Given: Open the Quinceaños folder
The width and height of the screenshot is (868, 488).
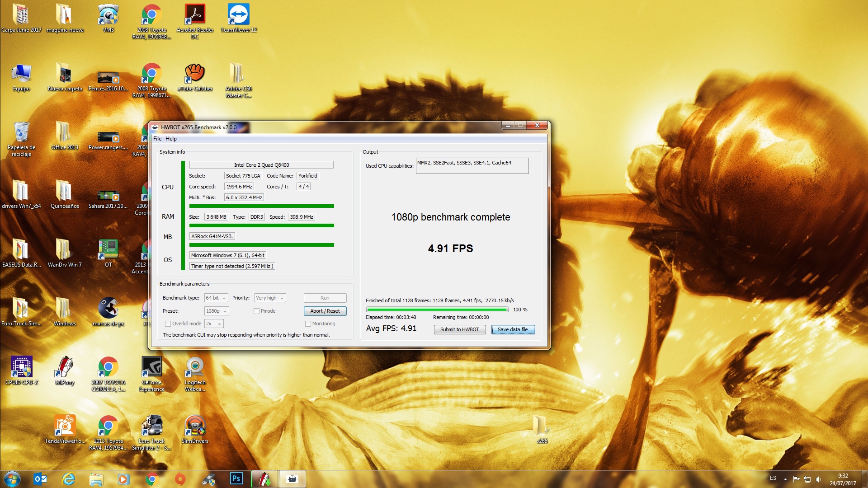Looking at the screenshot, I should 65,195.
